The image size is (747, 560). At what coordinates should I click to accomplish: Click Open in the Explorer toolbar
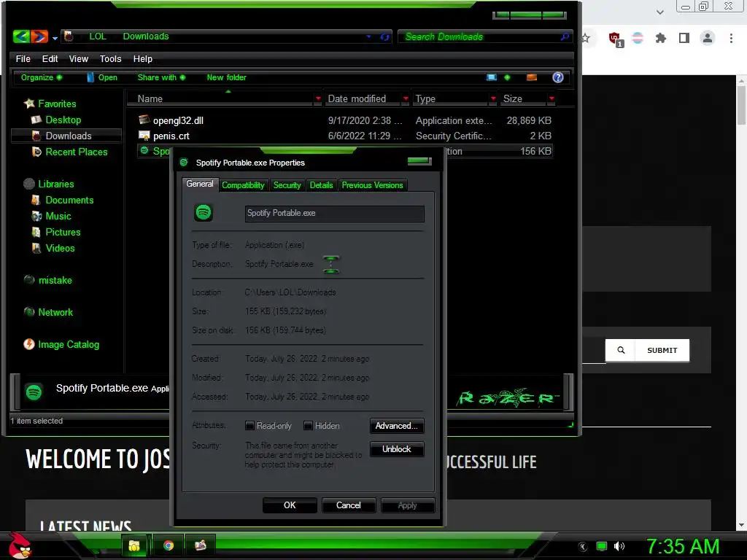102,77
